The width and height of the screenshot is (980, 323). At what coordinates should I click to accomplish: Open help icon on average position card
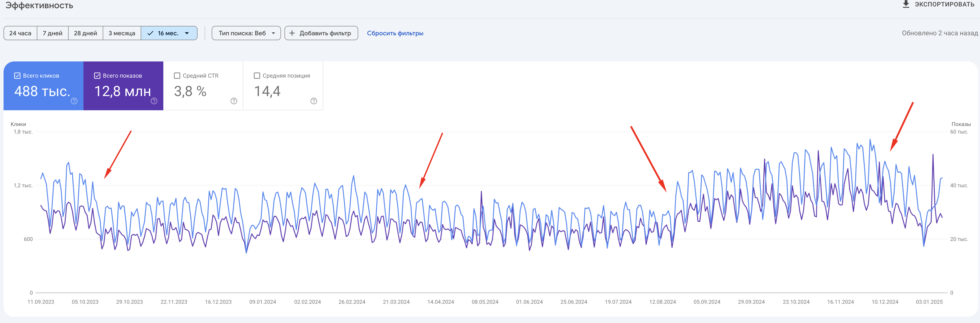point(314,101)
